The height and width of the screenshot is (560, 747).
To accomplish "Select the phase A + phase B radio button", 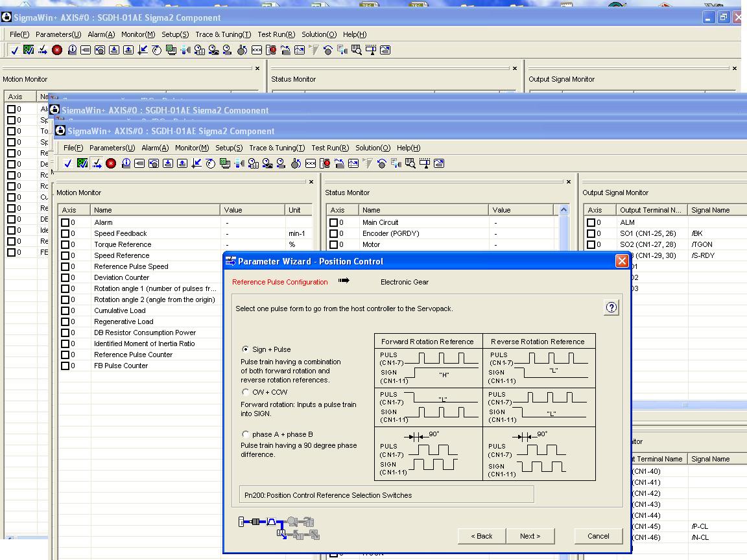I will (245, 434).
